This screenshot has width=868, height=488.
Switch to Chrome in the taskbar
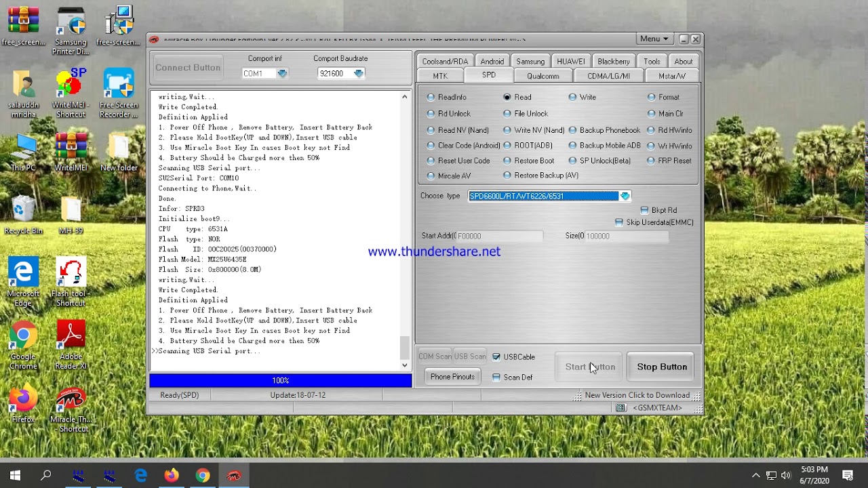point(203,475)
